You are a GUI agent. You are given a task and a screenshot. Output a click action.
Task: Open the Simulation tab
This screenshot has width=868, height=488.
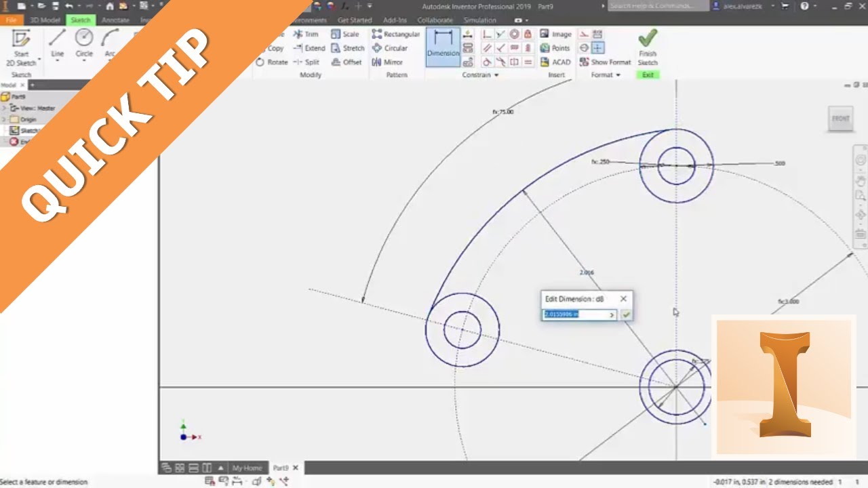pyautogui.click(x=480, y=20)
